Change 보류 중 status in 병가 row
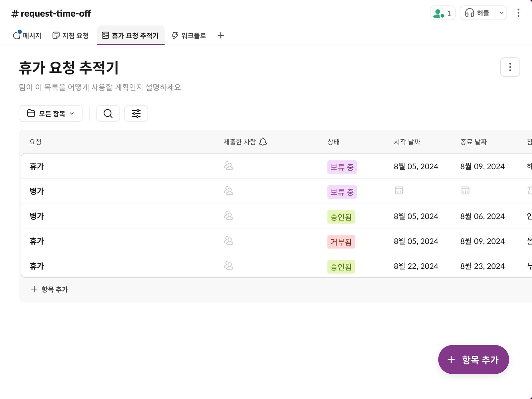This screenshot has width=532, height=399. coord(342,192)
